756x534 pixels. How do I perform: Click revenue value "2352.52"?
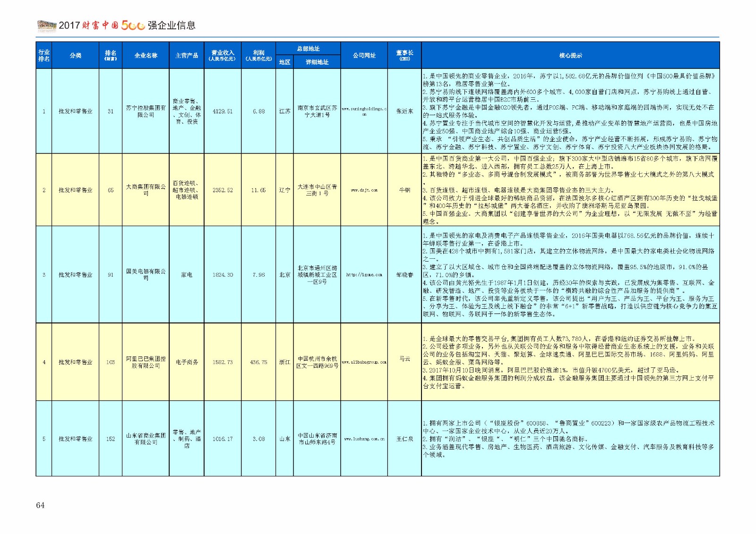[x=223, y=190]
